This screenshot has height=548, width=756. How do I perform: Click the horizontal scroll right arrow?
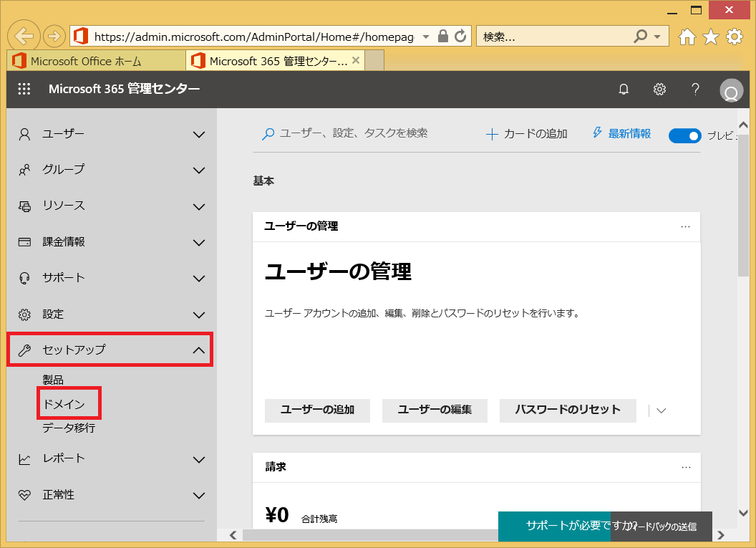click(x=721, y=535)
